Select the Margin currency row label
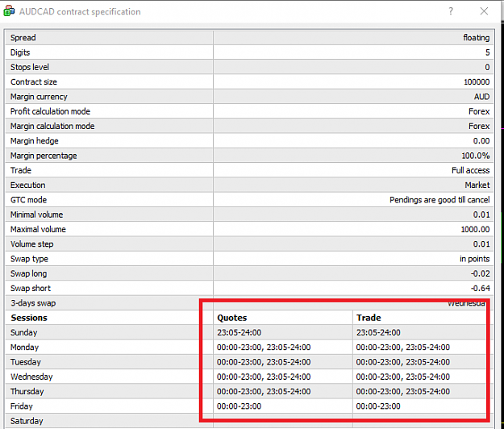The height and width of the screenshot is (429, 504). click(x=39, y=97)
